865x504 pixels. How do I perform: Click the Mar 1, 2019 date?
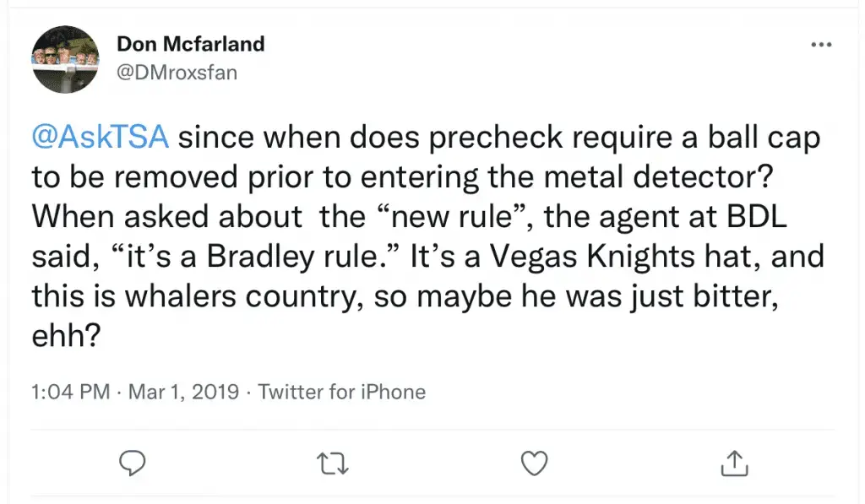(x=183, y=392)
